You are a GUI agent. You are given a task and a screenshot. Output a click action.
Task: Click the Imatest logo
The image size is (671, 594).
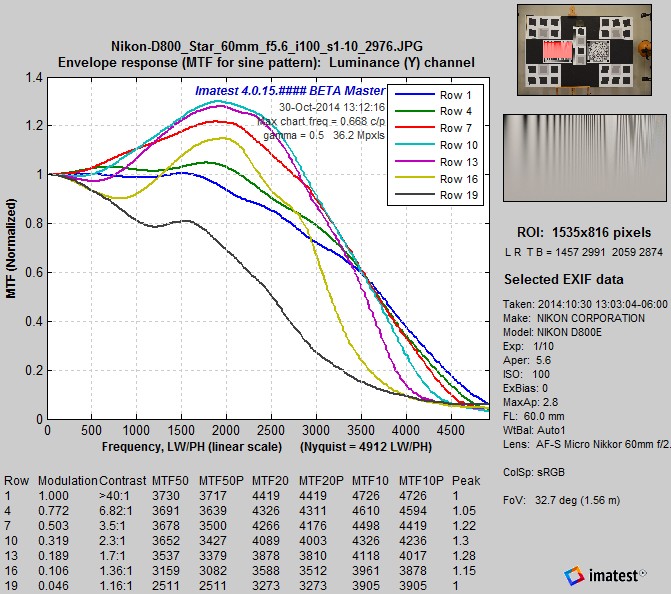605,575
